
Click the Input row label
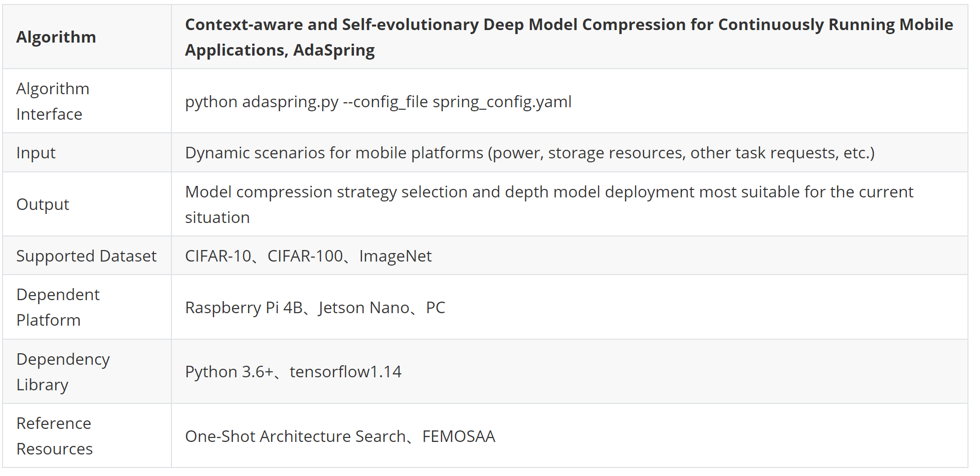36,153
